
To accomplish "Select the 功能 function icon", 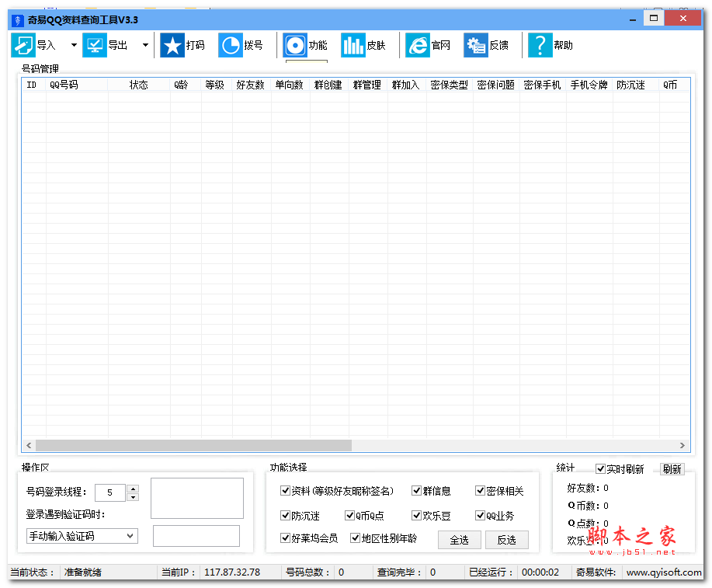I will click(295, 45).
